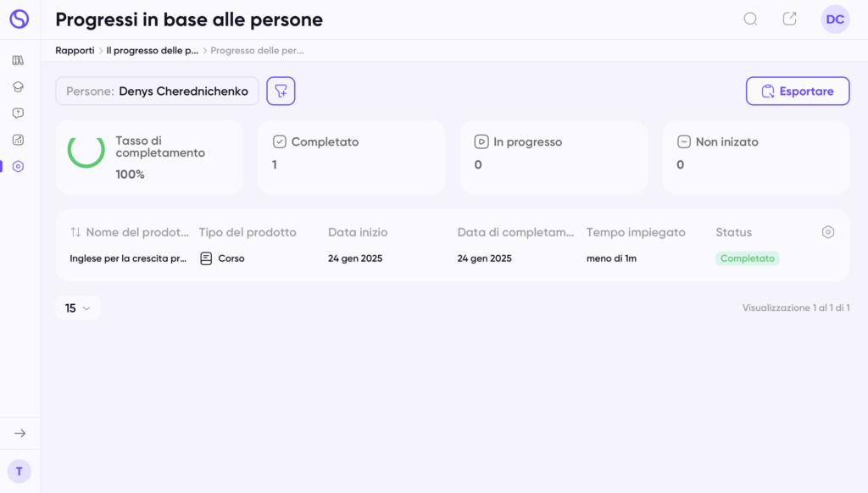Open the DC user avatar menu
The height and width of the screenshot is (493, 868).
[x=835, y=19]
